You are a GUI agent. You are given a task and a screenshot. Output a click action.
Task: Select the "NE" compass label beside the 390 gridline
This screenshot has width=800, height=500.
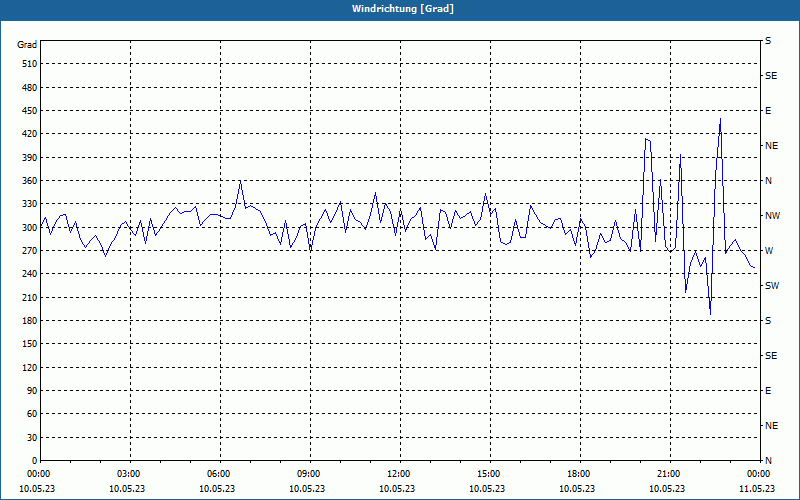771,146
